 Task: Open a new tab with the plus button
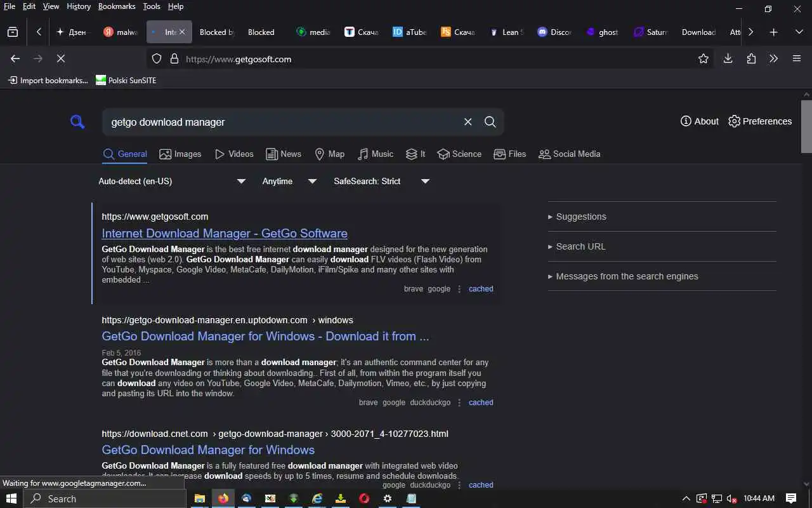(x=773, y=32)
